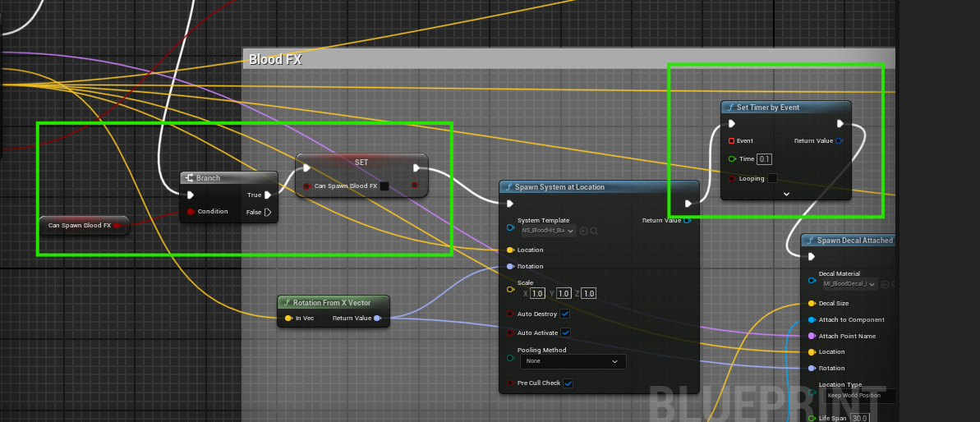This screenshot has height=422, width=980.
Task: Click Set Timer by Event exec input pin
Action: [732, 124]
